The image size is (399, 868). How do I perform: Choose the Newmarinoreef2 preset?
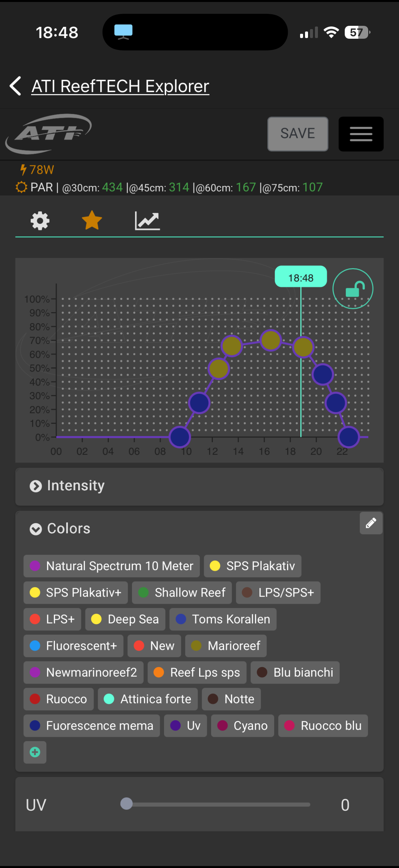click(x=83, y=672)
